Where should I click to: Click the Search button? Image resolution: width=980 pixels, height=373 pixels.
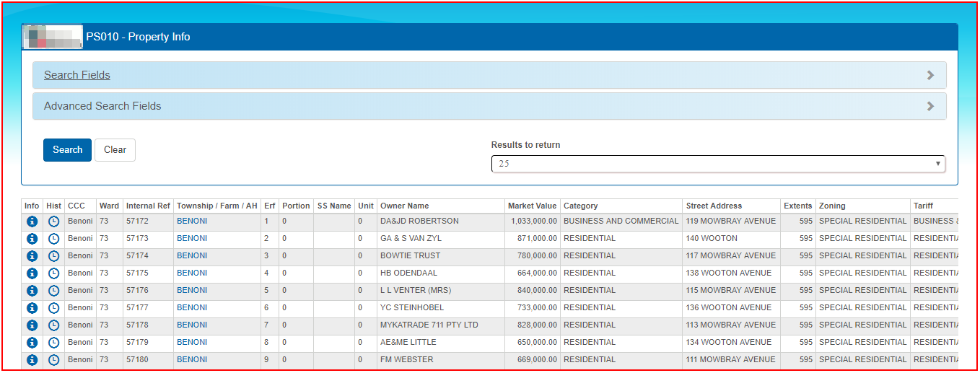(x=67, y=150)
